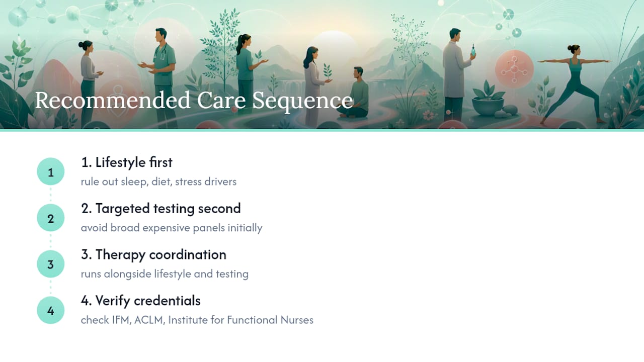Click the avoid broad expensive panels text

(172, 228)
